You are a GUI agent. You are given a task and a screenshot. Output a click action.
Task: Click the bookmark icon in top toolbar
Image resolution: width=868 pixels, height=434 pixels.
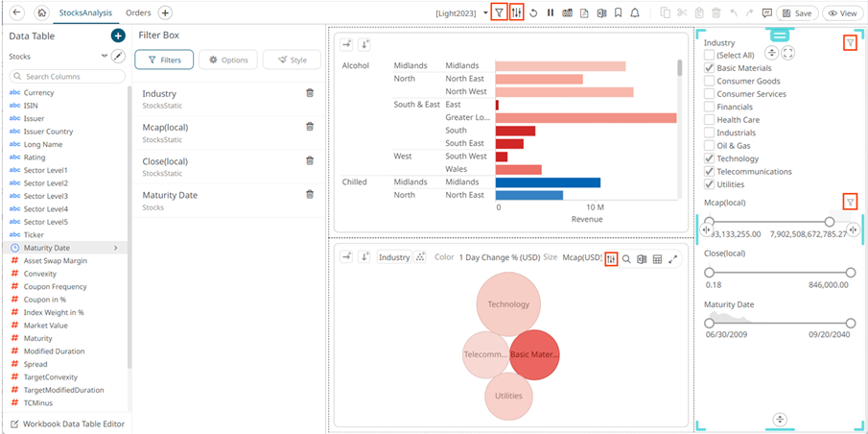pyautogui.click(x=618, y=12)
